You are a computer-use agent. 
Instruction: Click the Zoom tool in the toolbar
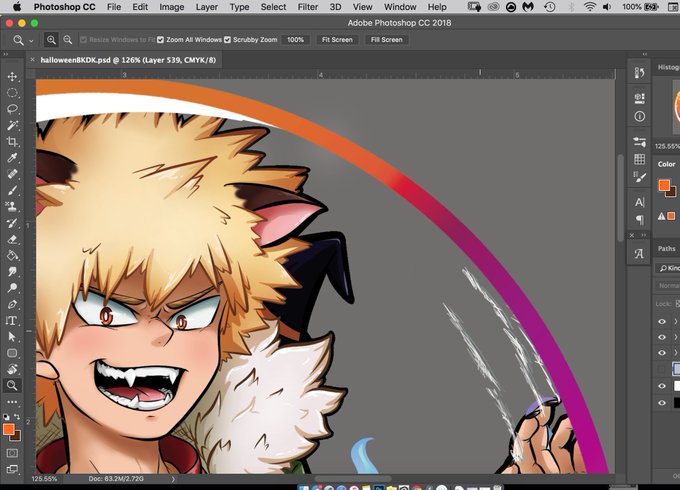click(12, 385)
